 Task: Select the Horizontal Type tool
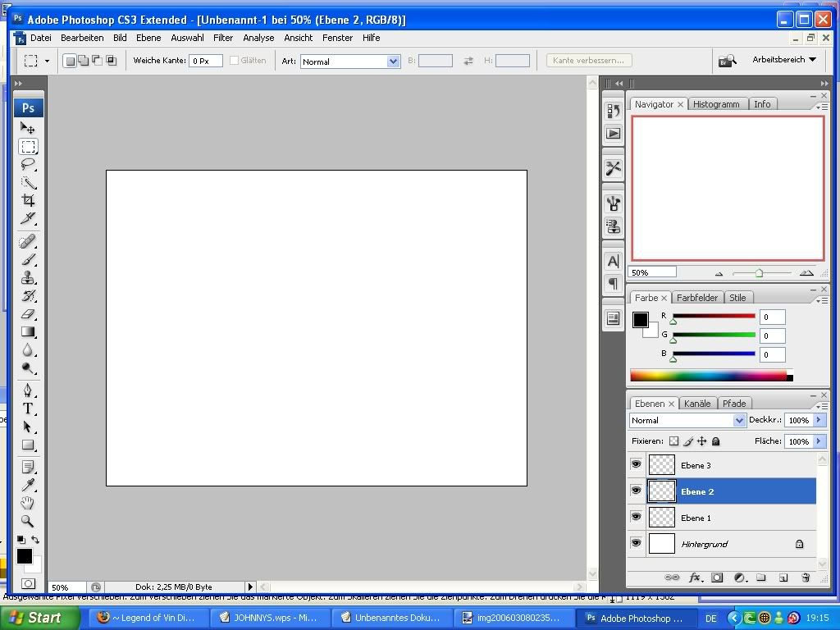click(x=28, y=409)
